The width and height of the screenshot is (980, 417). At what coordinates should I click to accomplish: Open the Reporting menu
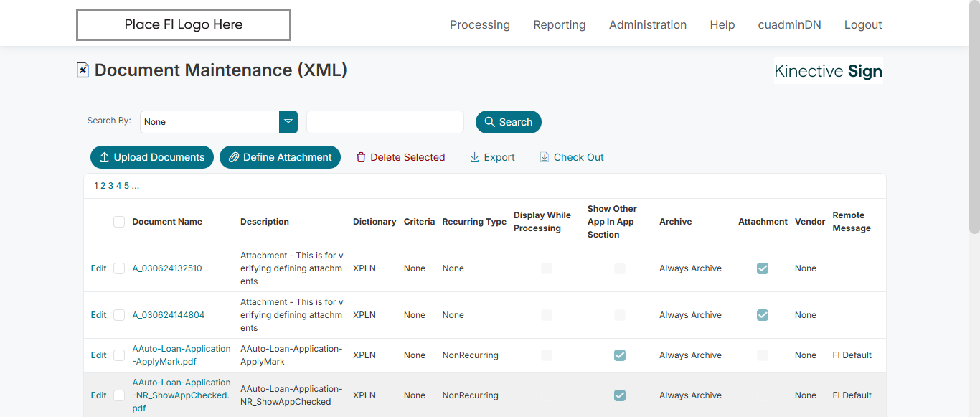pos(560,24)
